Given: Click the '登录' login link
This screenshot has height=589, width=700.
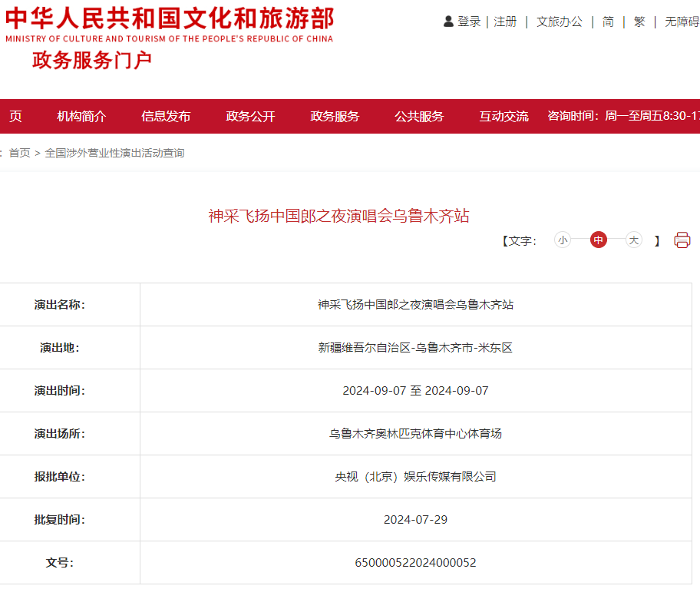Looking at the screenshot, I should (x=468, y=22).
